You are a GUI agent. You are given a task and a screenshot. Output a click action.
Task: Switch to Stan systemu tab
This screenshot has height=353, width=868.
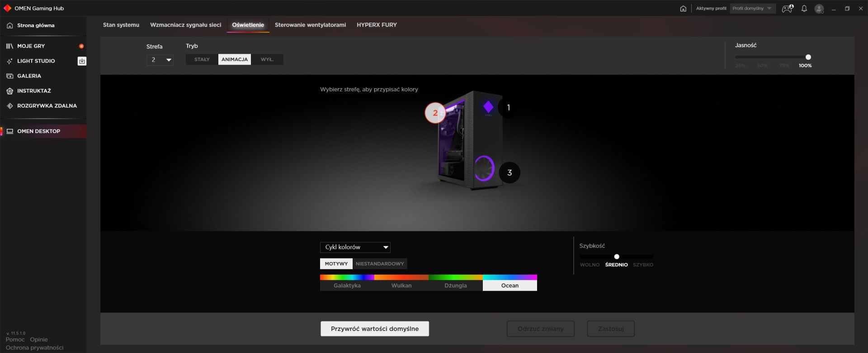point(121,25)
